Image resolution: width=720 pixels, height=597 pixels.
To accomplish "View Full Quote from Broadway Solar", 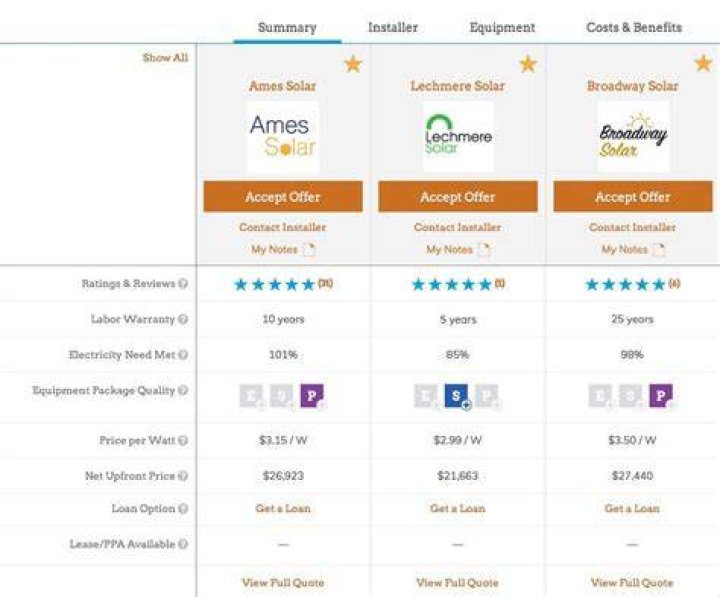I will [x=632, y=583].
